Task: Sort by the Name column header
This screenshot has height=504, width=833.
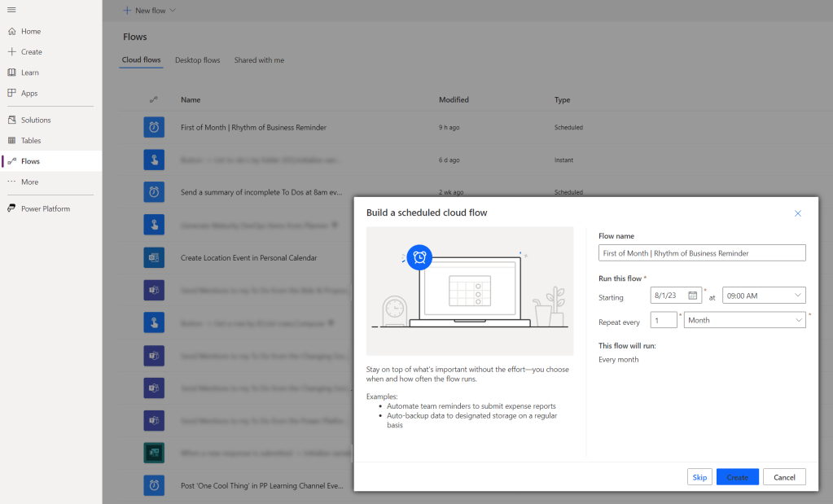Action: pos(191,99)
